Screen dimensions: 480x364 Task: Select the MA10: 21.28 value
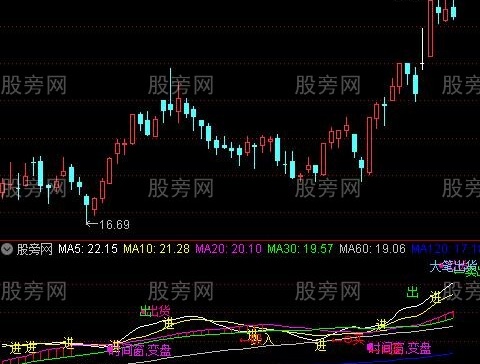157,249
